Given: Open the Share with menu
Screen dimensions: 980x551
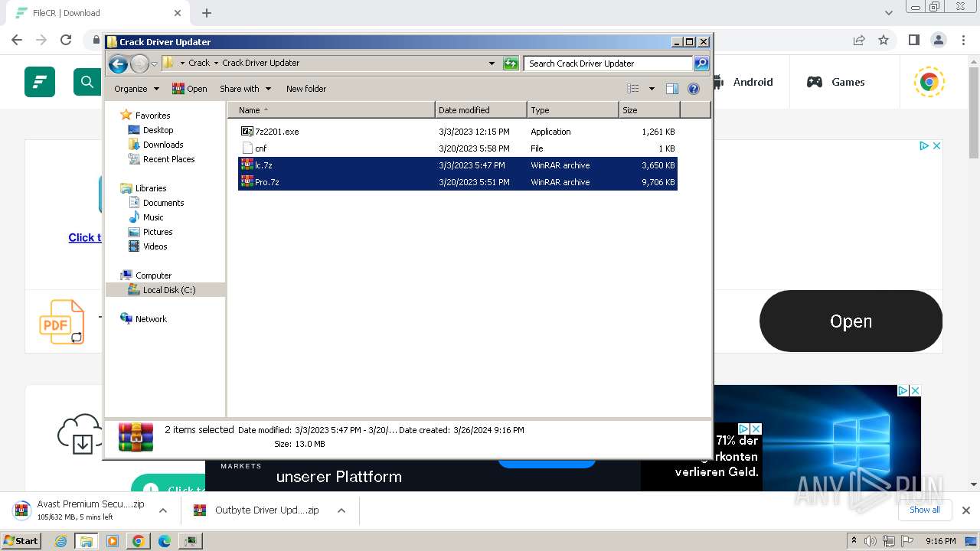Looking at the screenshot, I should point(245,89).
